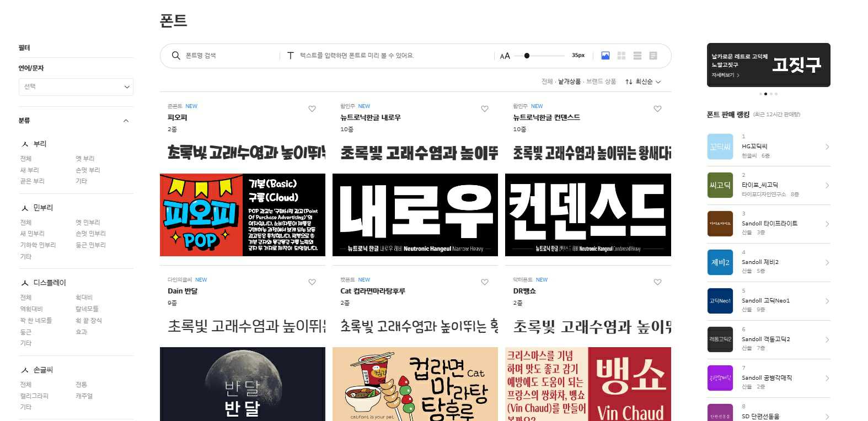Switch to list rows view icon
The image size is (868, 421).
click(637, 56)
